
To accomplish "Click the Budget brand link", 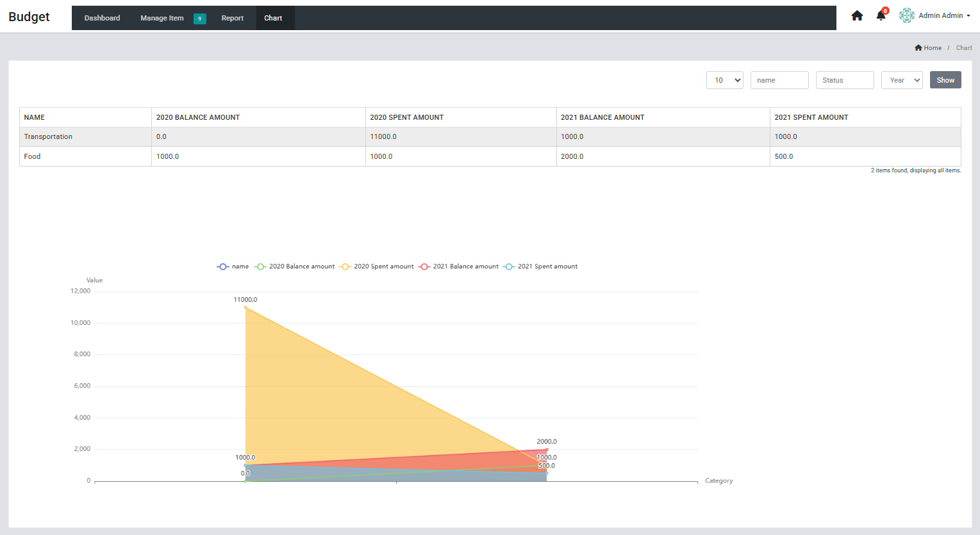I will click(29, 17).
